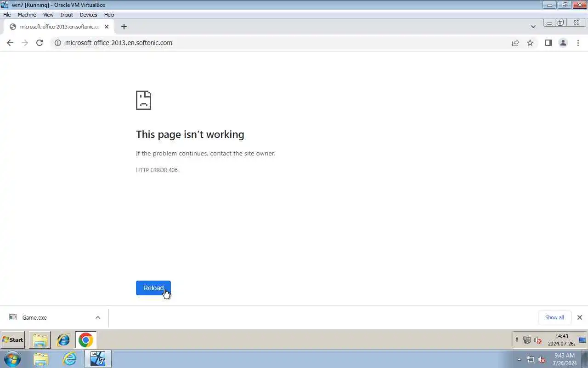Restore the guest Chrome window
Viewport: 588px width, 368px height.
coord(561,23)
